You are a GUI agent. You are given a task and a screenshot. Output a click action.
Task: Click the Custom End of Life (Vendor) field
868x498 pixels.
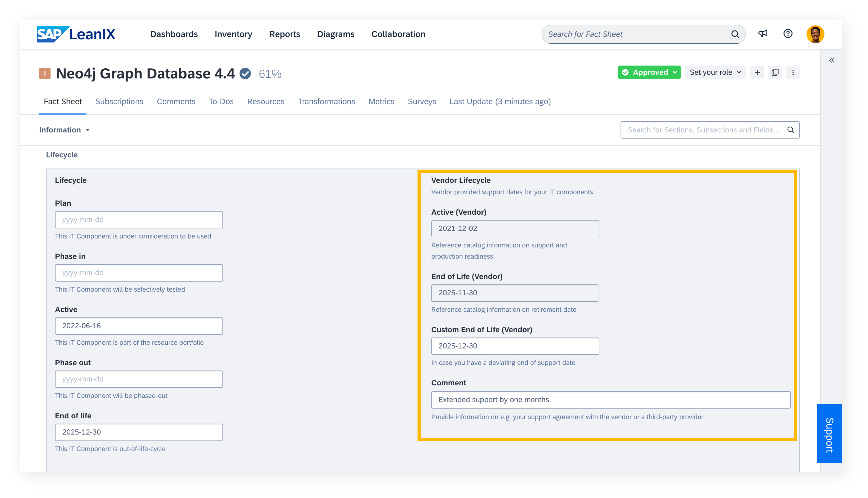click(x=515, y=346)
